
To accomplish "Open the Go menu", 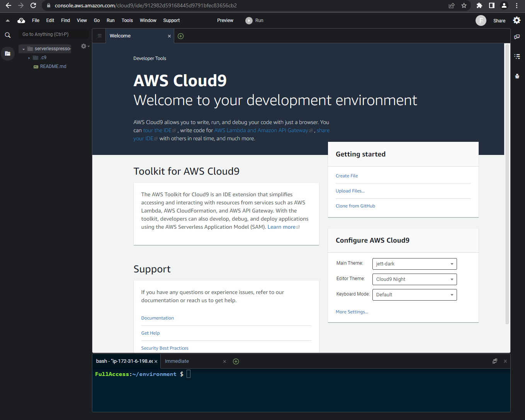I will point(97,20).
